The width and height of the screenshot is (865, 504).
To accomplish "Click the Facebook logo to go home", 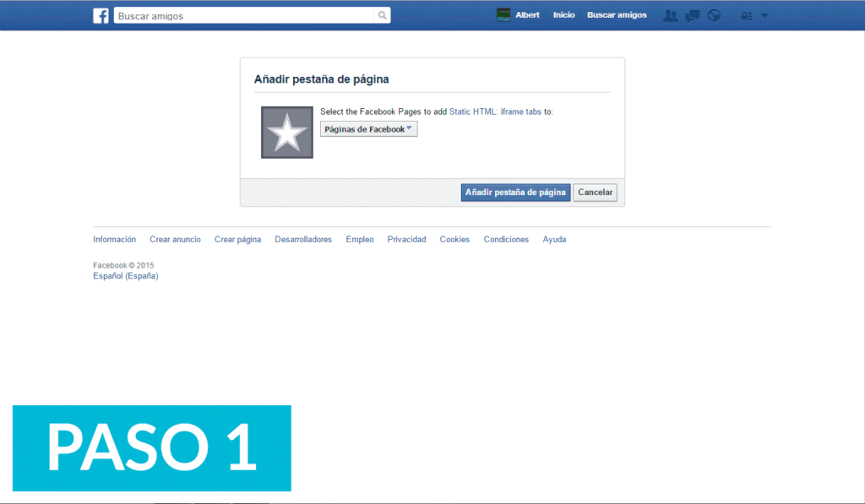I will pos(101,15).
